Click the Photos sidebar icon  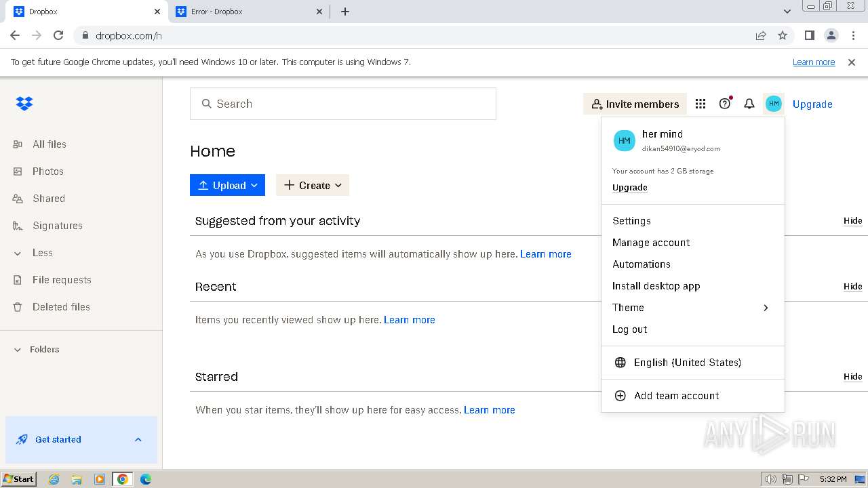[18, 171]
